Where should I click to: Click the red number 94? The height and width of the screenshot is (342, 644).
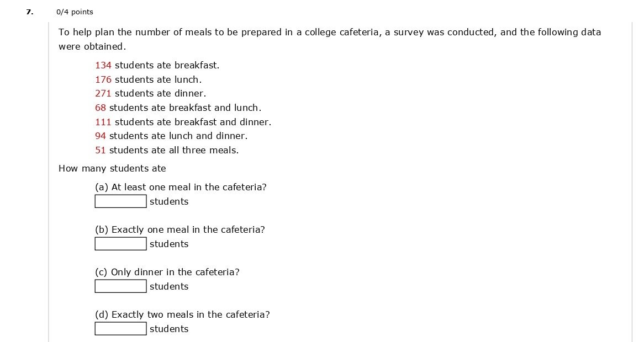click(x=101, y=136)
